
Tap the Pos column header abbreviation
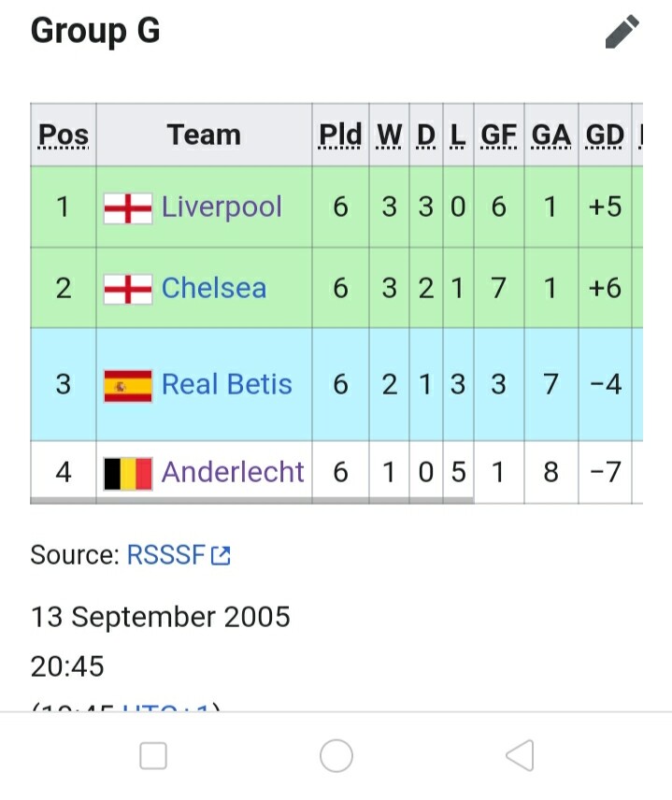pos(64,136)
